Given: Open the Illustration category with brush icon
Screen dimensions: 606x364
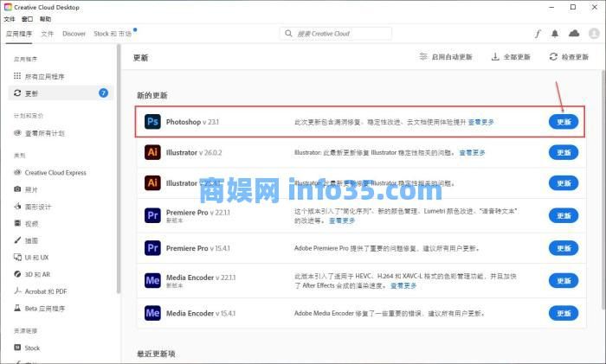Looking at the screenshot, I should 26,240.
